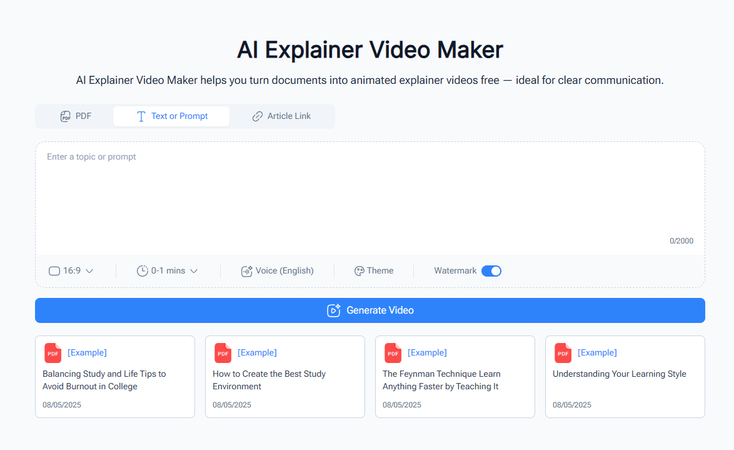The image size is (734, 450).
Task: Open 'How to Create the Best Study Environment' example
Action: 285,376
